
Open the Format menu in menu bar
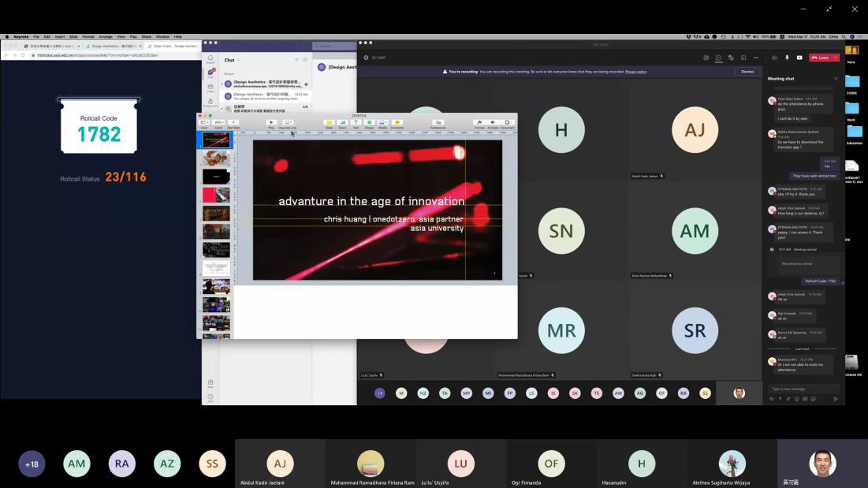(x=88, y=36)
